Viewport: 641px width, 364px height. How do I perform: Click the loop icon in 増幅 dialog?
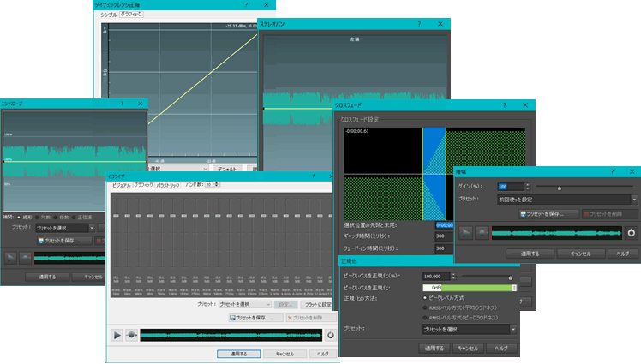[632, 233]
